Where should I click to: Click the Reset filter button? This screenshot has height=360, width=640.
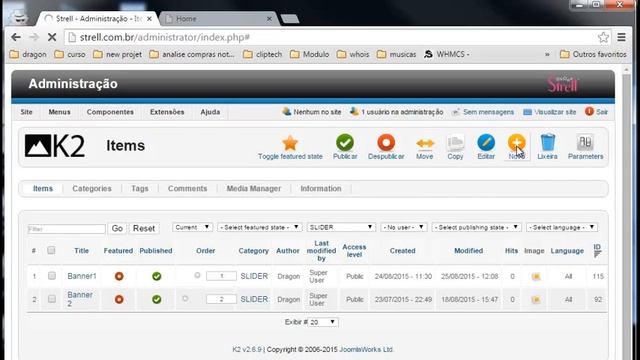coord(144,229)
